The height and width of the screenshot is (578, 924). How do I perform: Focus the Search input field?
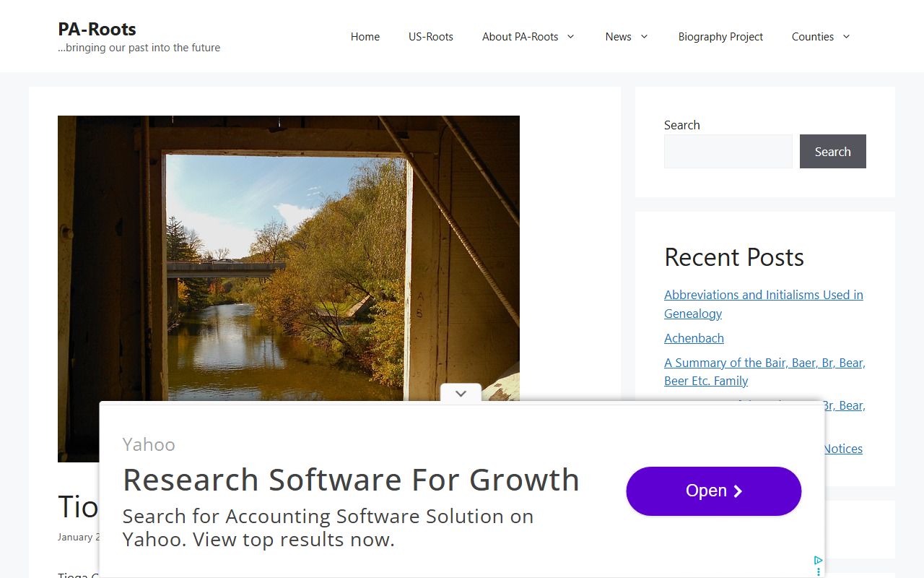(x=728, y=152)
